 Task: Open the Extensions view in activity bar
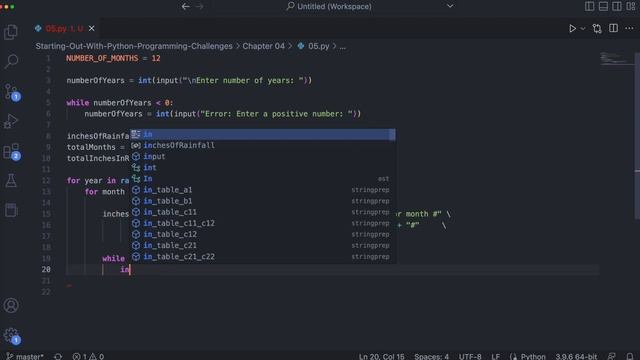pos(11,151)
